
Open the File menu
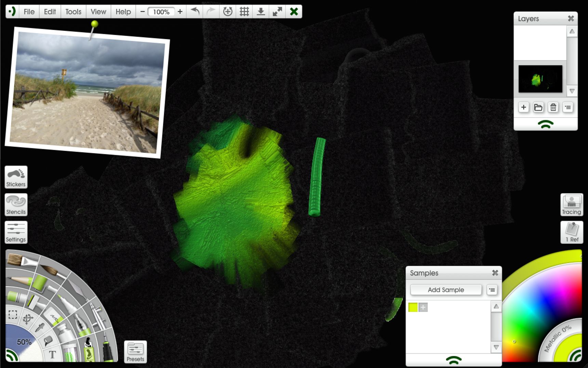[29, 12]
